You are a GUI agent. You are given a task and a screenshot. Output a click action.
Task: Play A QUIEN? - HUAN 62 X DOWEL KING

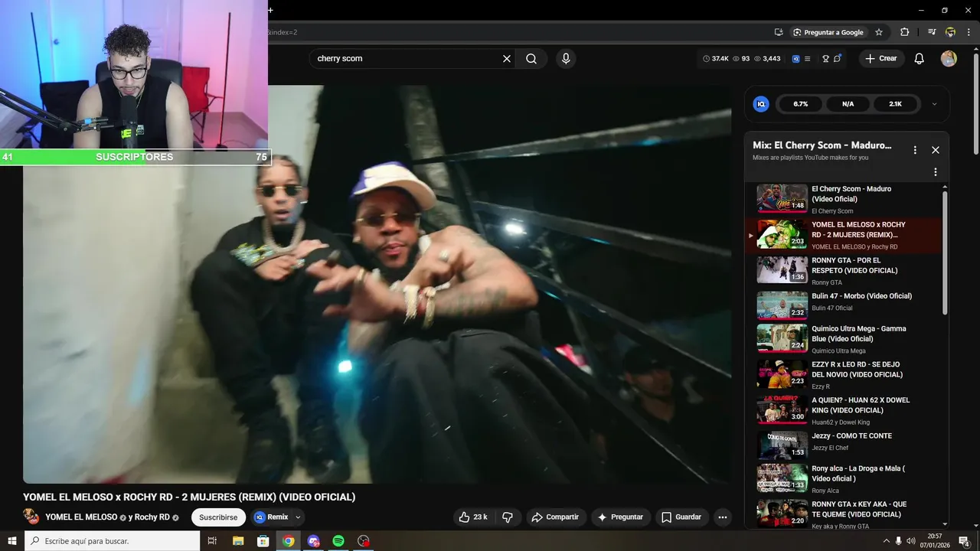[846, 411]
